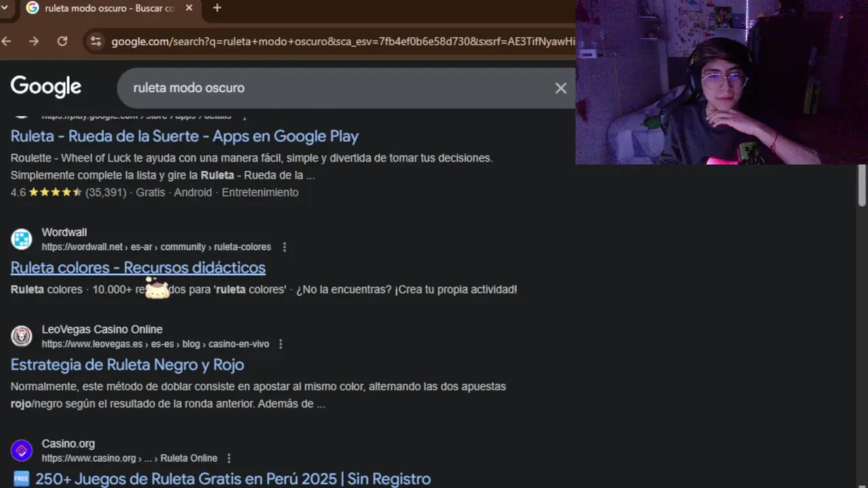Click the Casino.org site name

click(68, 444)
